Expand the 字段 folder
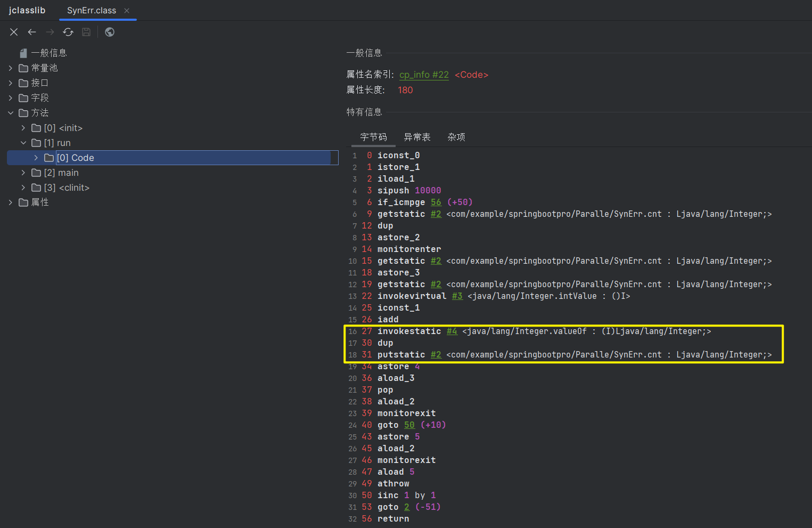The width and height of the screenshot is (812, 528). pos(11,98)
